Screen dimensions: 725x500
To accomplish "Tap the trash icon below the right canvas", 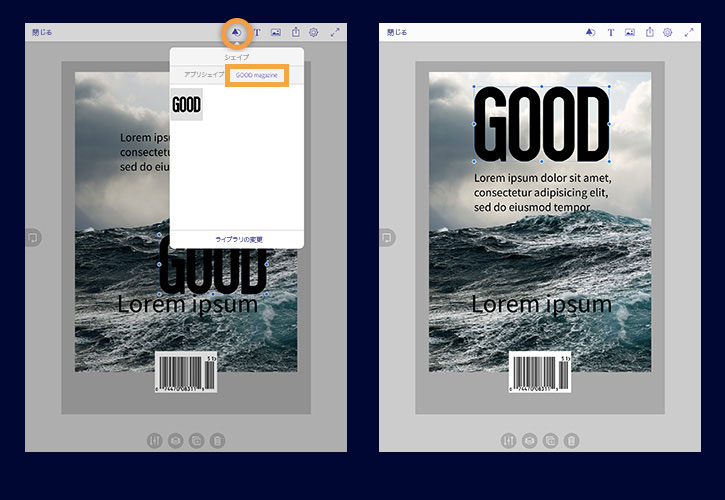I will pyautogui.click(x=571, y=440).
